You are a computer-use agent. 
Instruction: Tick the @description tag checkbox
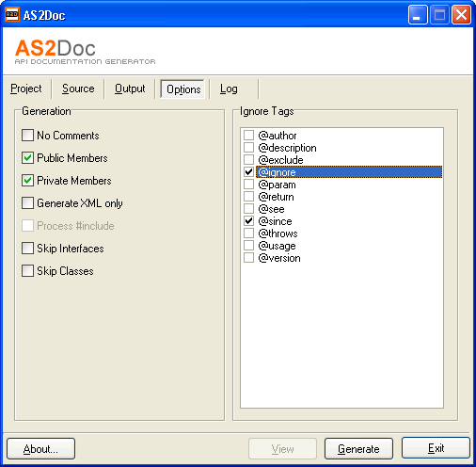(248, 148)
